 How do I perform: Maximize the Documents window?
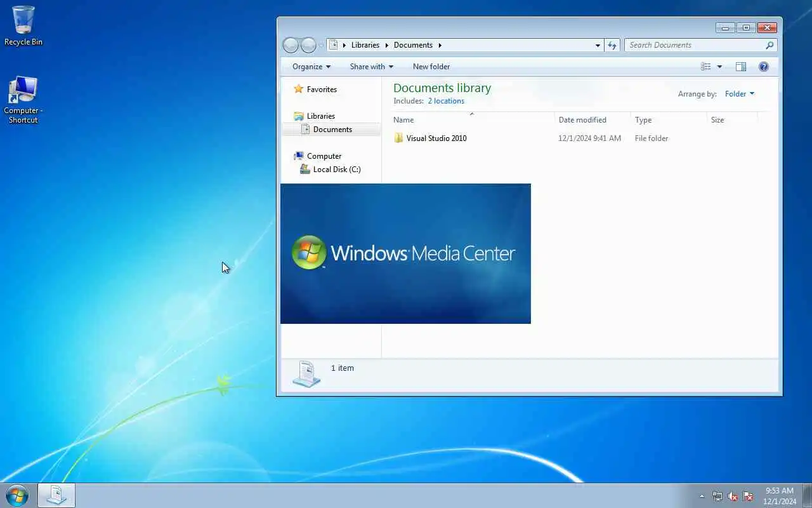point(746,27)
